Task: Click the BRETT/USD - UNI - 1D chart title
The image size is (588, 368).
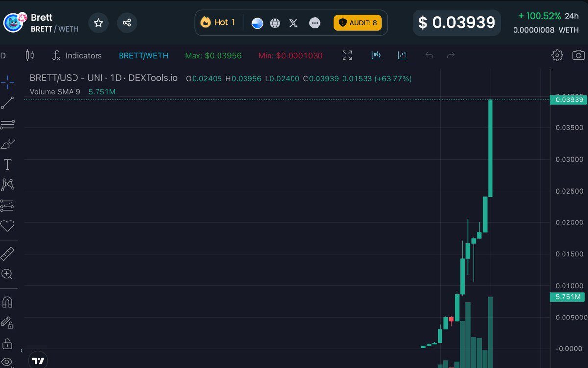Action: tap(104, 78)
